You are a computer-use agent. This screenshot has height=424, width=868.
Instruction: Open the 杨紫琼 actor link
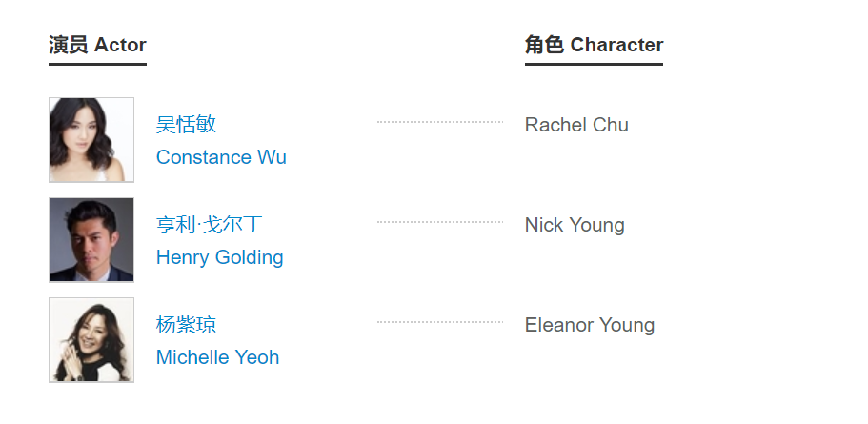[x=187, y=325]
